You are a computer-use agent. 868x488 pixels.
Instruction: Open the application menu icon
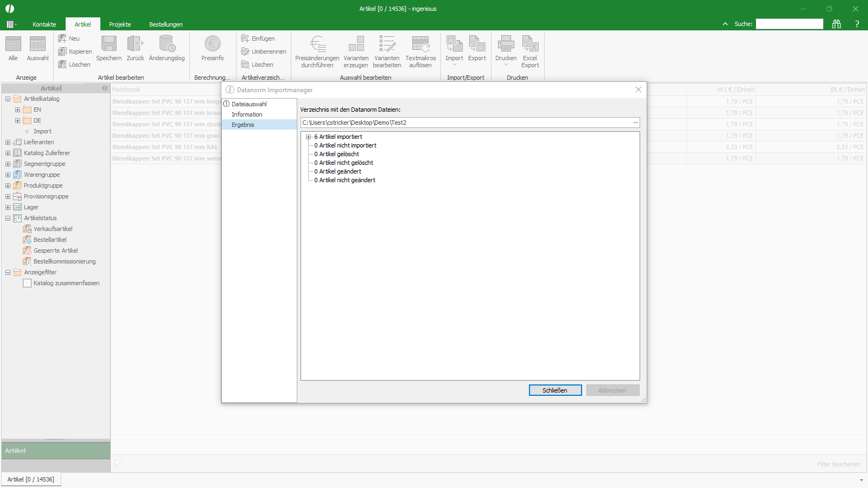11,24
